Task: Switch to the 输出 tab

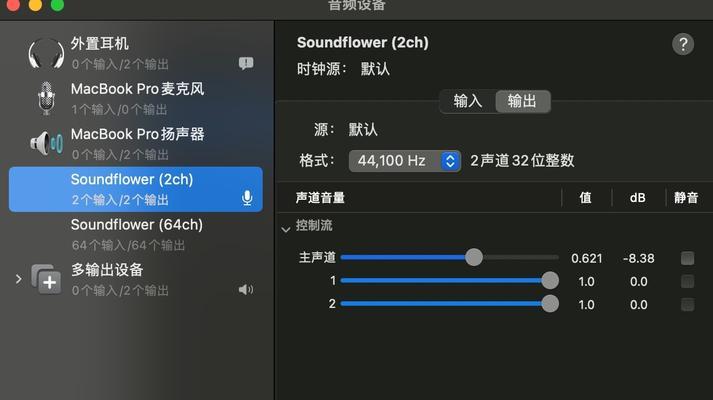Action: tap(522, 101)
